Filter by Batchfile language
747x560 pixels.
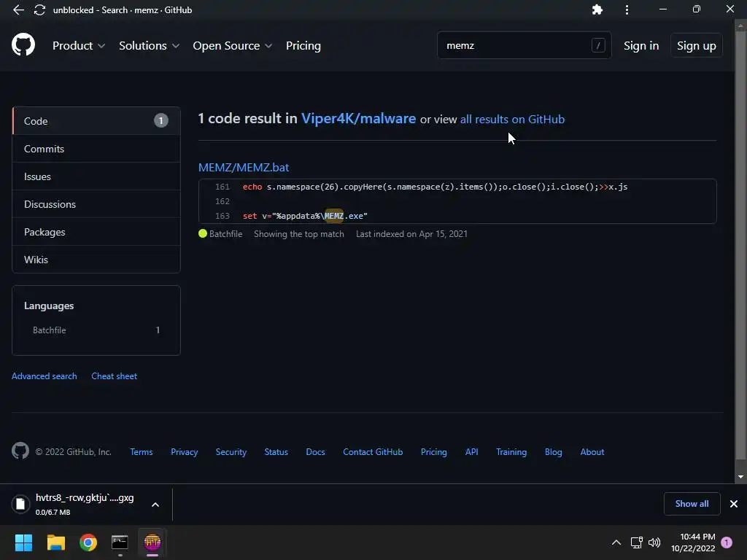(x=96, y=330)
